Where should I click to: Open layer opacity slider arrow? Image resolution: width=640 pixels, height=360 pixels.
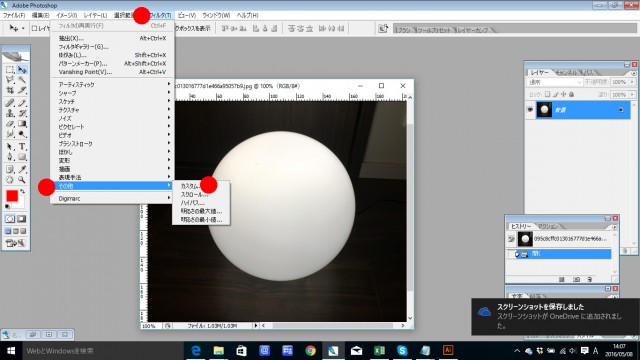click(x=632, y=82)
